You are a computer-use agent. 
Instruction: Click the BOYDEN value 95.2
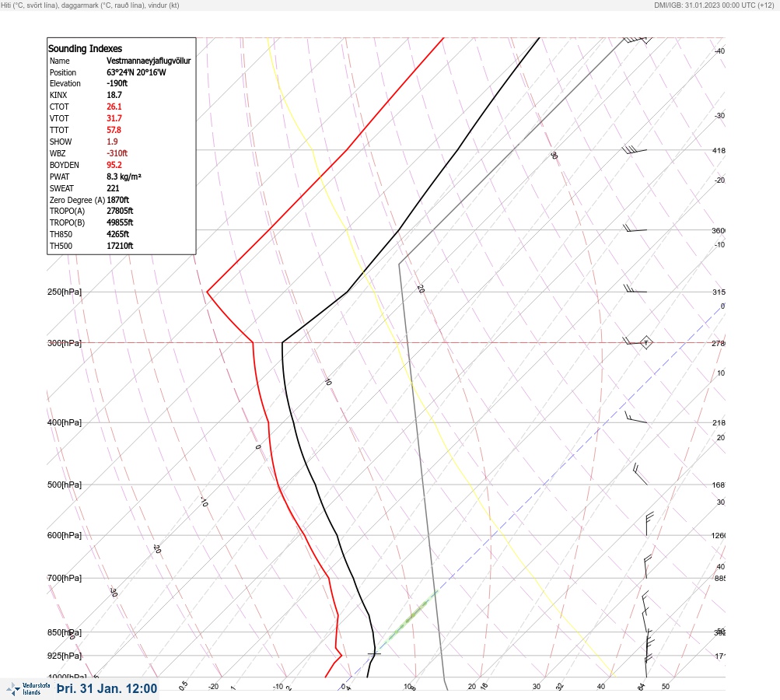114,165
